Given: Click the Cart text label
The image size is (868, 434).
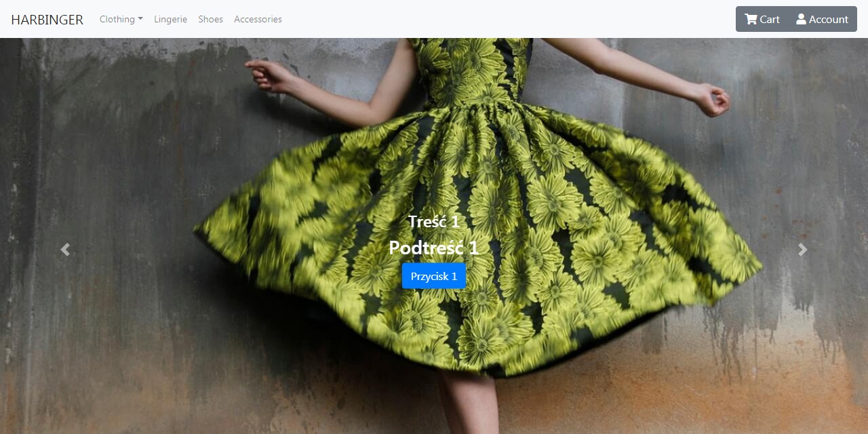Looking at the screenshot, I should point(770,19).
